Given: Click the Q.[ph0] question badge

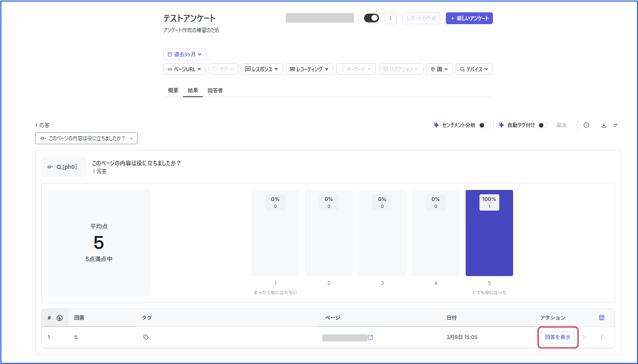Looking at the screenshot, I should pyautogui.click(x=64, y=167).
